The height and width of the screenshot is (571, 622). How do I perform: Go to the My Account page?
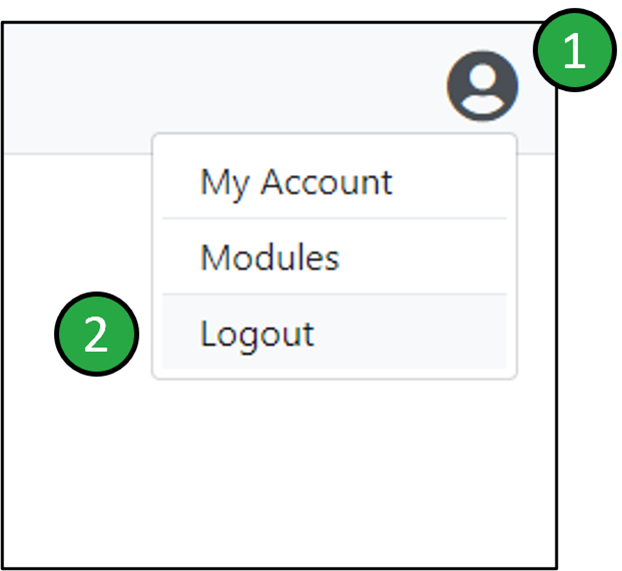[296, 182]
